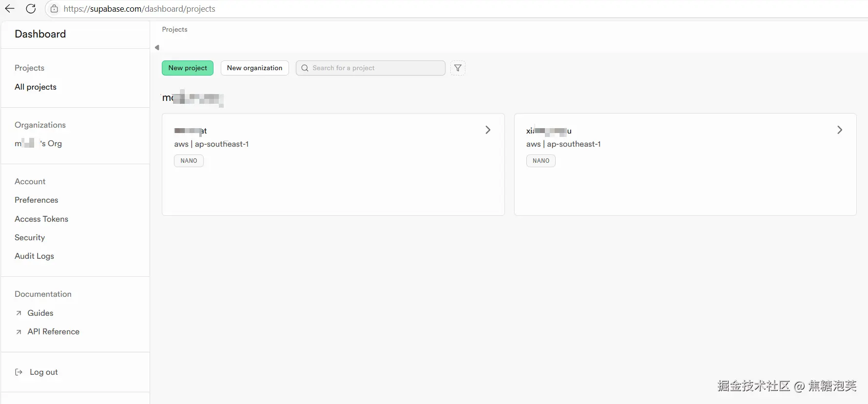Click the external arrow icon beside Guides
This screenshot has height=404, width=868.
pyautogui.click(x=19, y=313)
